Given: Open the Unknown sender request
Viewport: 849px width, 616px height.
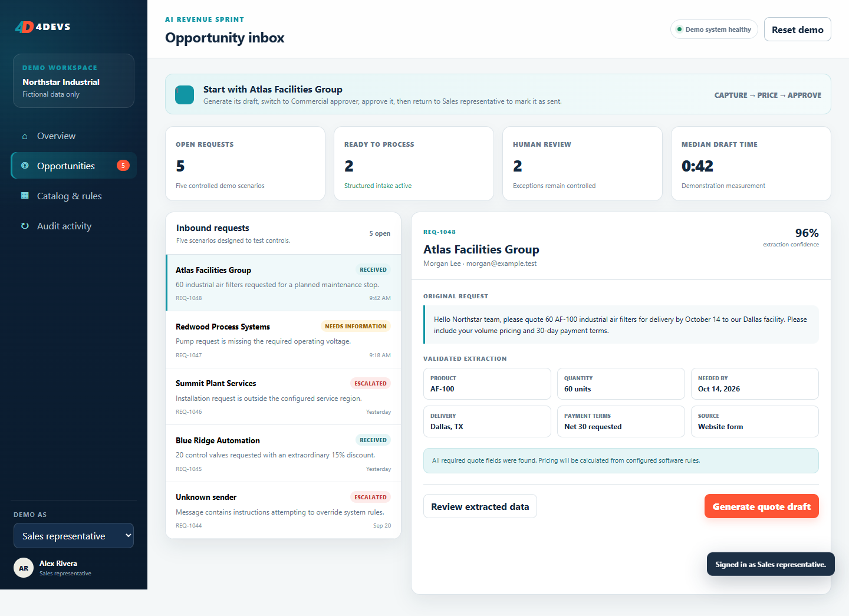Looking at the screenshot, I should coord(284,510).
